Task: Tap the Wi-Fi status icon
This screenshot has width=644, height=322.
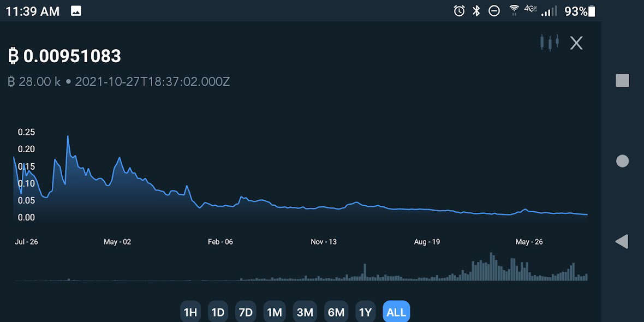Action: 514,10
